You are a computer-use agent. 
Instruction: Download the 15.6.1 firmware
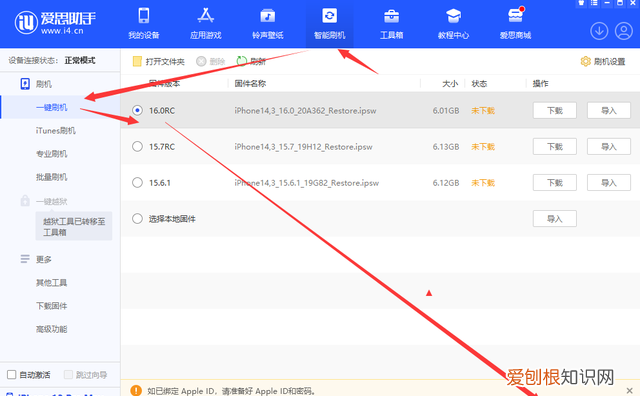555,182
